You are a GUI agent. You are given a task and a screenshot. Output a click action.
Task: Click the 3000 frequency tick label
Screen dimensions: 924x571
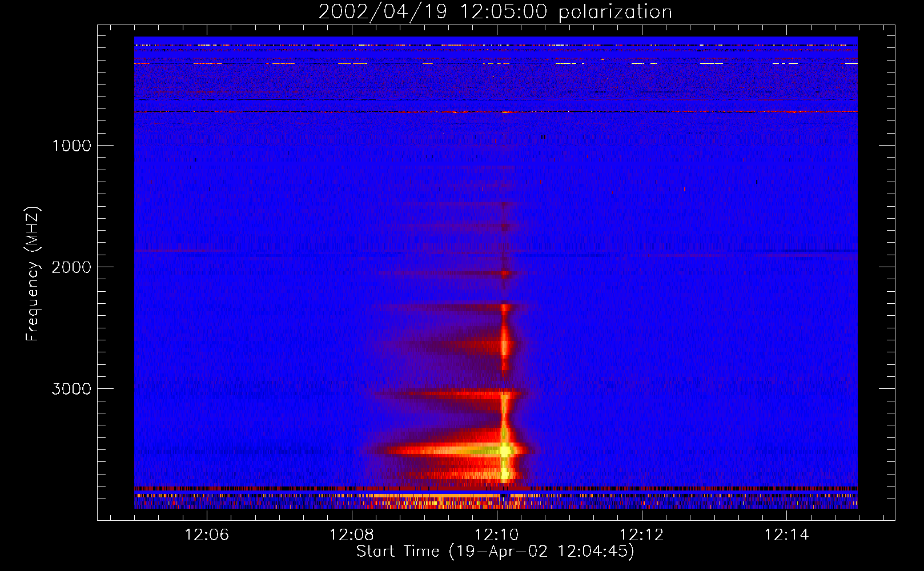[x=71, y=389]
